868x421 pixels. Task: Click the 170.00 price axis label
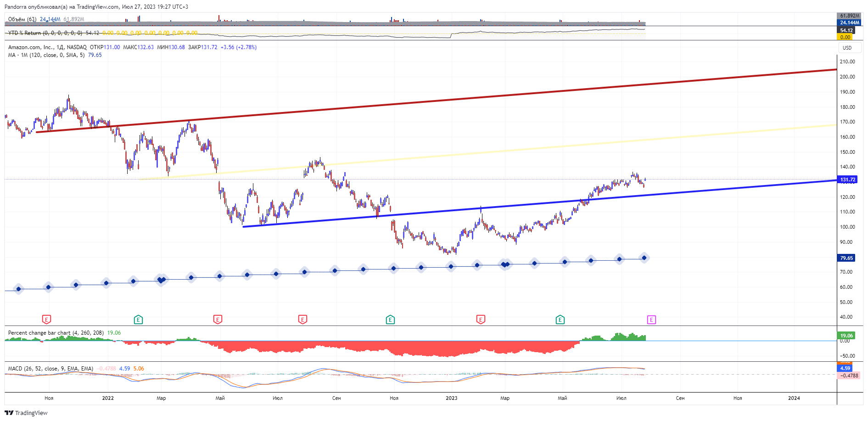point(847,122)
